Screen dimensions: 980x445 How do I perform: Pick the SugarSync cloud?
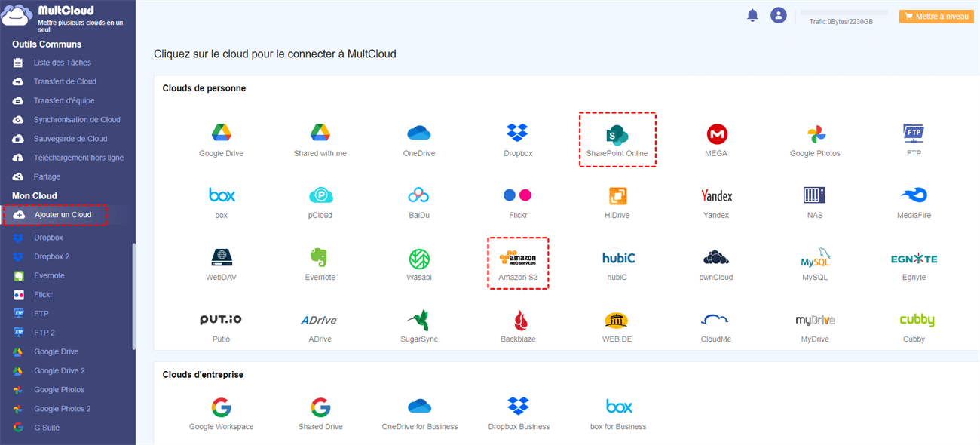click(418, 327)
